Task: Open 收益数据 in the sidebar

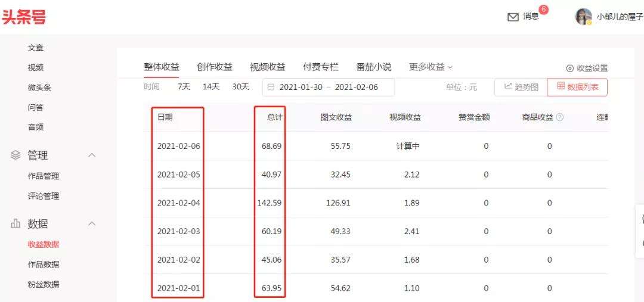Action: pos(44,245)
